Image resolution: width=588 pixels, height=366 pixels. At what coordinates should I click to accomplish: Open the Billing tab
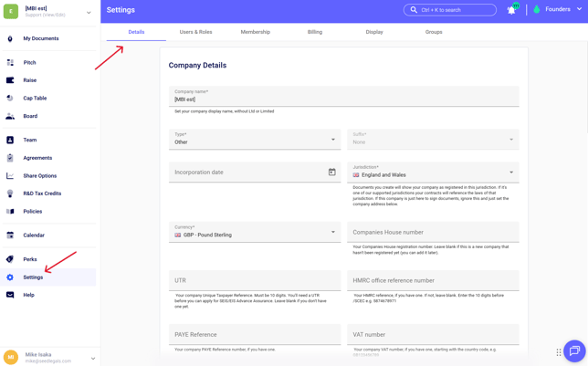click(x=315, y=32)
